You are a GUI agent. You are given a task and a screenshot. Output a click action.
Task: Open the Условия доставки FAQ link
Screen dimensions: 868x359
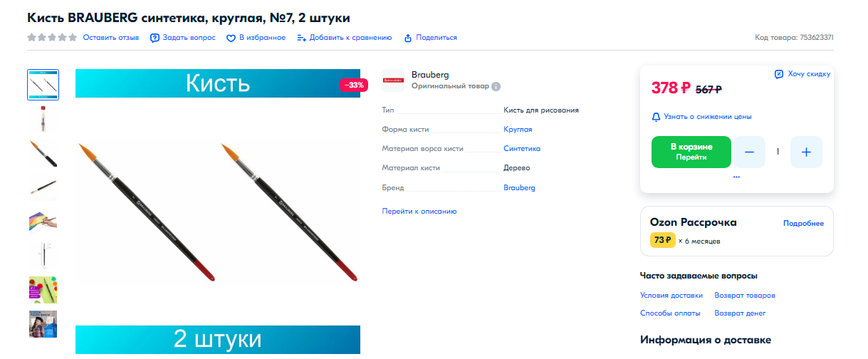point(671,295)
